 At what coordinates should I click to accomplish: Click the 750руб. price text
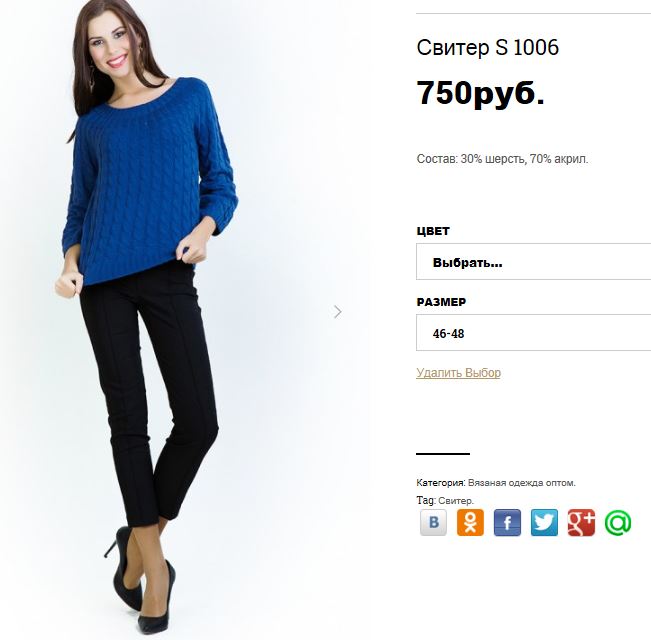[480, 93]
